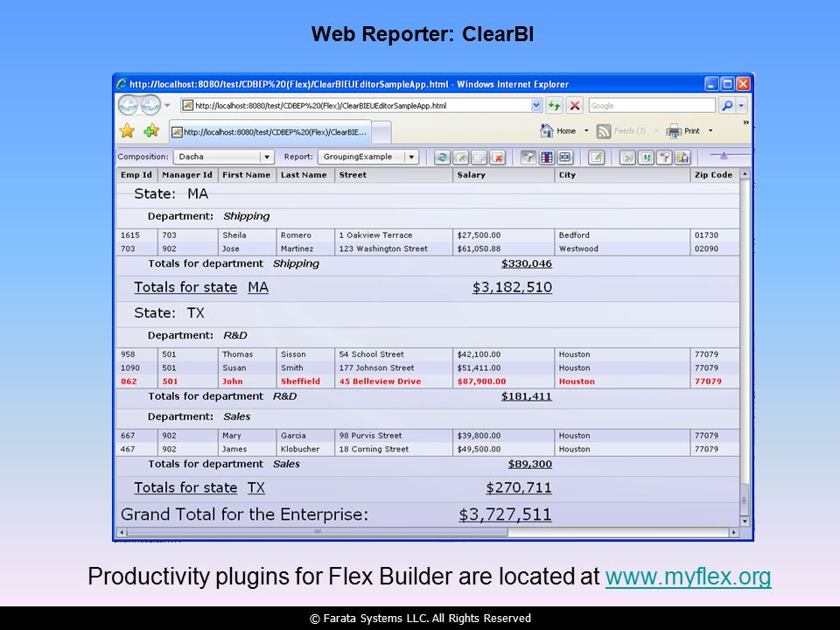Click the second funnel filter icon
Viewport: 840px width, 630px height.
tap(664, 157)
